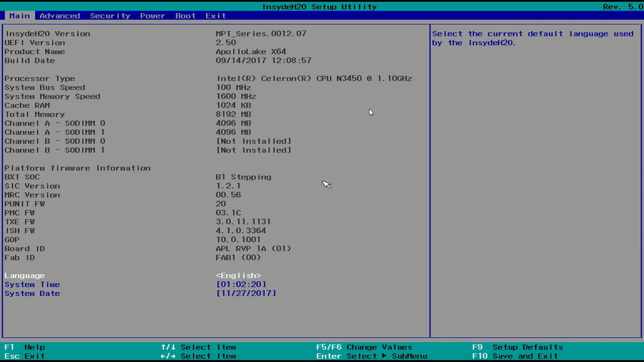This screenshot has height=362, width=644.
Task: Click Esc Exit in footer
Action: 25,356
